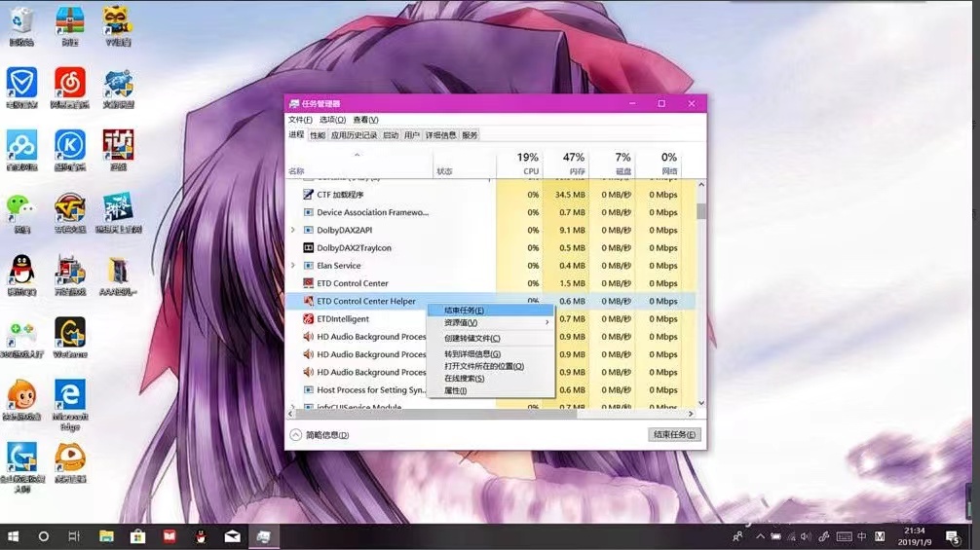Choose 结束任务(E) in the context menu
The width and height of the screenshot is (980, 550).
[491, 311]
